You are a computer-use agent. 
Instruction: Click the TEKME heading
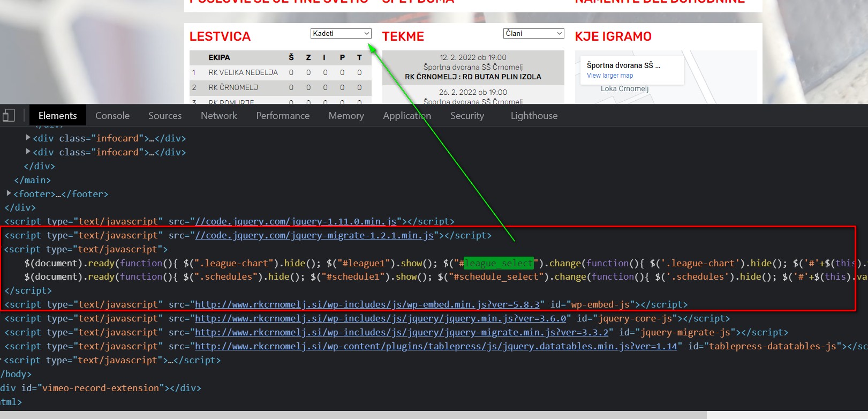point(403,36)
